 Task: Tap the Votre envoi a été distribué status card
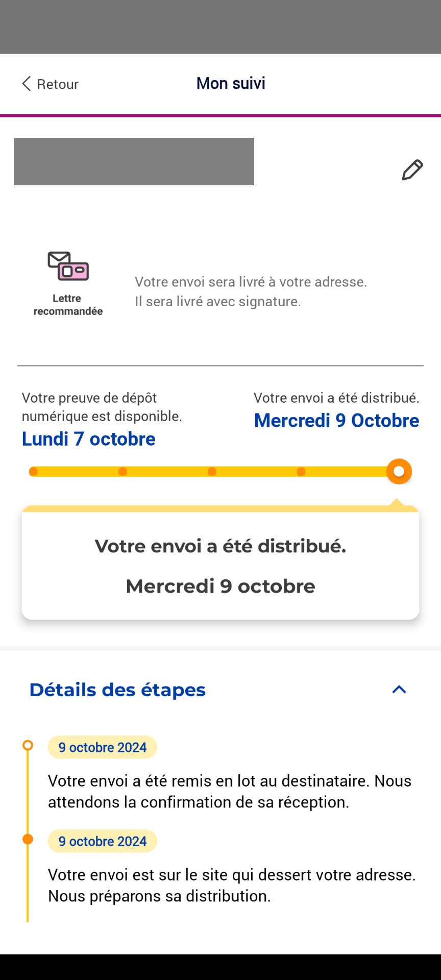click(220, 566)
